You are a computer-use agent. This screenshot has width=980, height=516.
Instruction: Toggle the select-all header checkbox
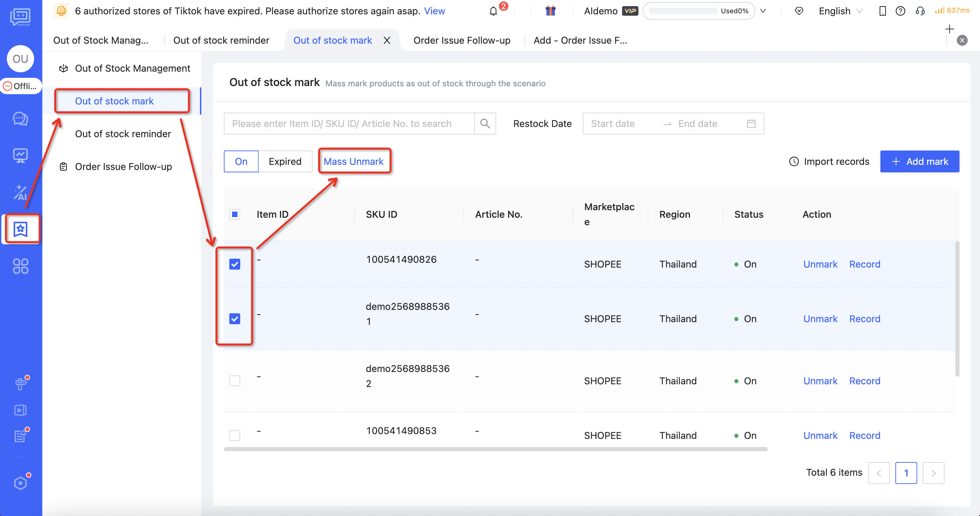pos(235,215)
